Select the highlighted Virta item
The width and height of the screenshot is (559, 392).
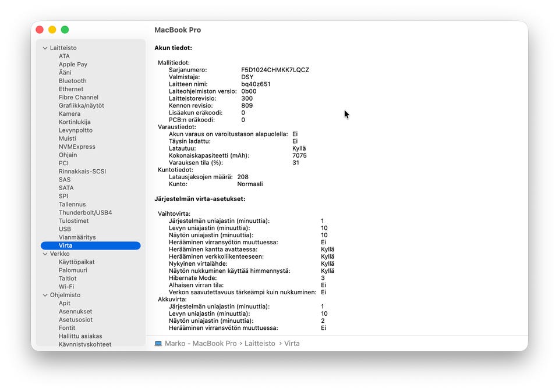pyautogui.click(x=91, y=245)
